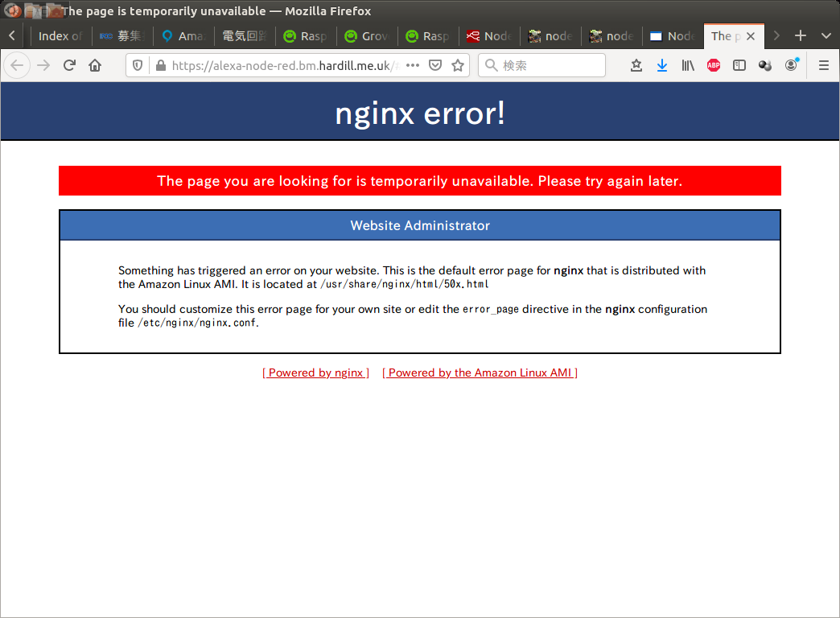
Task: Open 'Powered by nginx' link
Action: 315,373
